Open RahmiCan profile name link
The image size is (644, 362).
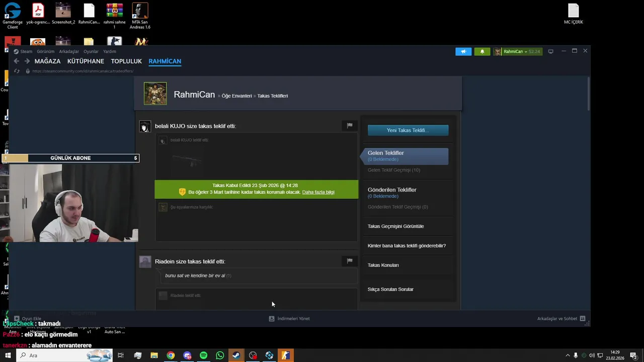point(194,95)
